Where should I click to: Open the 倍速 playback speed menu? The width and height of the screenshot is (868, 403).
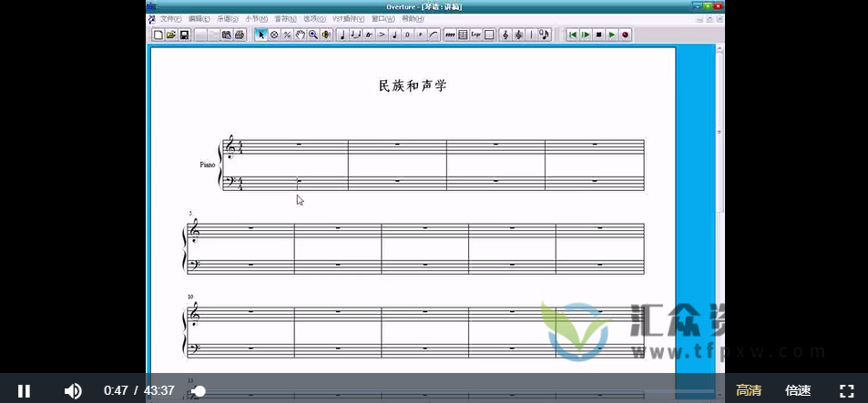[798, 390]
